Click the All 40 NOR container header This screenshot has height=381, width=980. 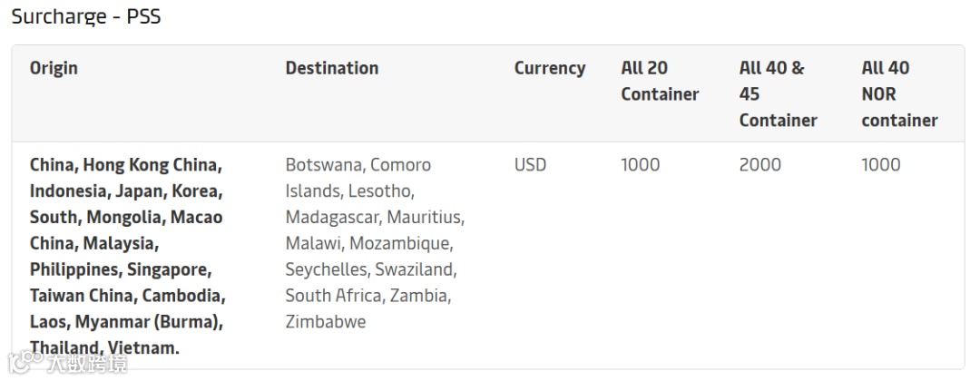[x=898, y=93]
